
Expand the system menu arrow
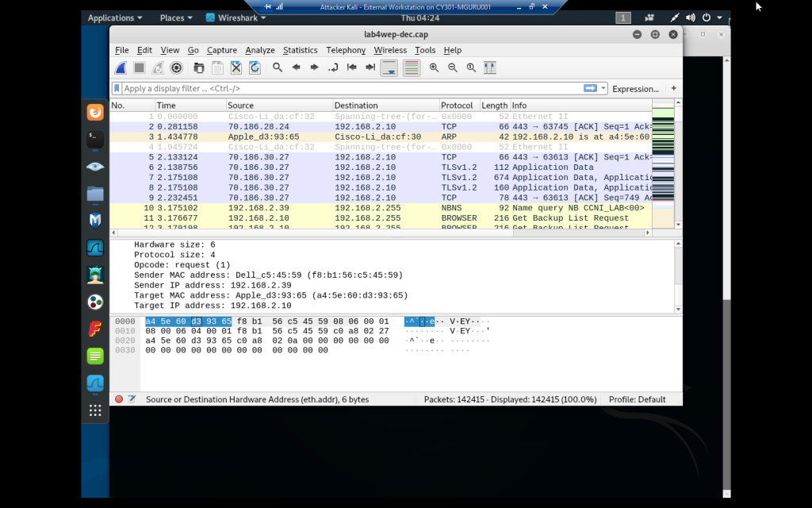click(x=719, y=17)
